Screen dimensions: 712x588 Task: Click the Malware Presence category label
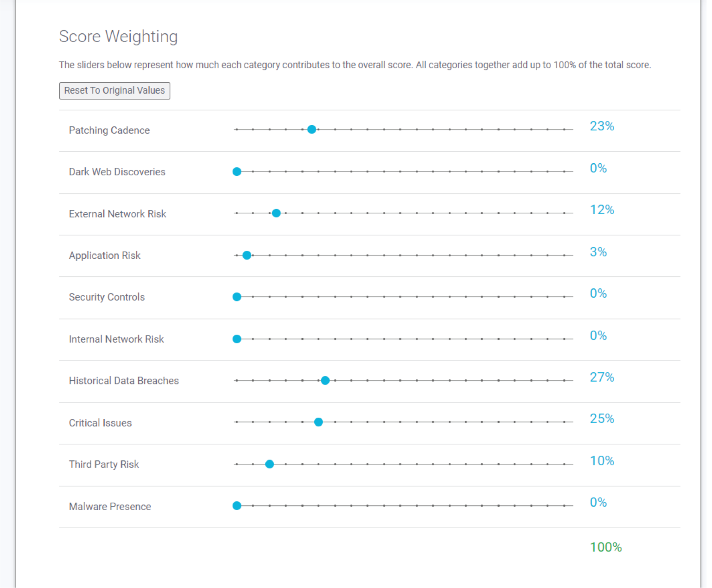click(x=110, y=506)
